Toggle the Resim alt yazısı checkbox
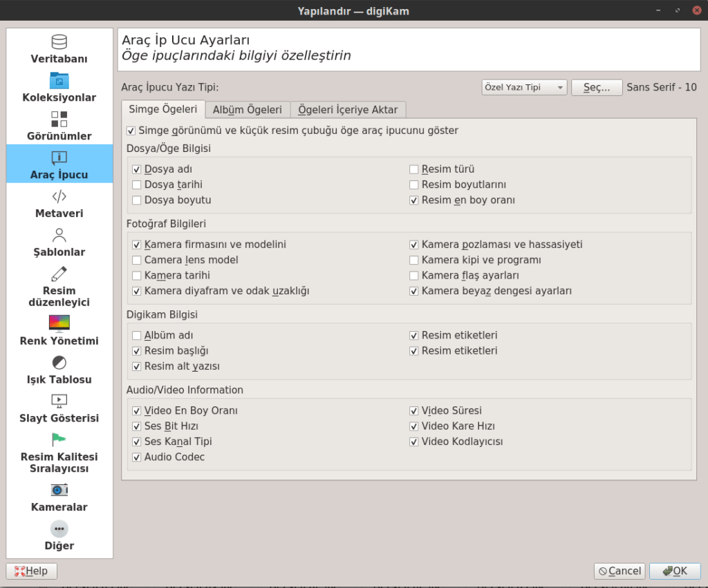Screen dimensions: 708x588 click(136, 366)
